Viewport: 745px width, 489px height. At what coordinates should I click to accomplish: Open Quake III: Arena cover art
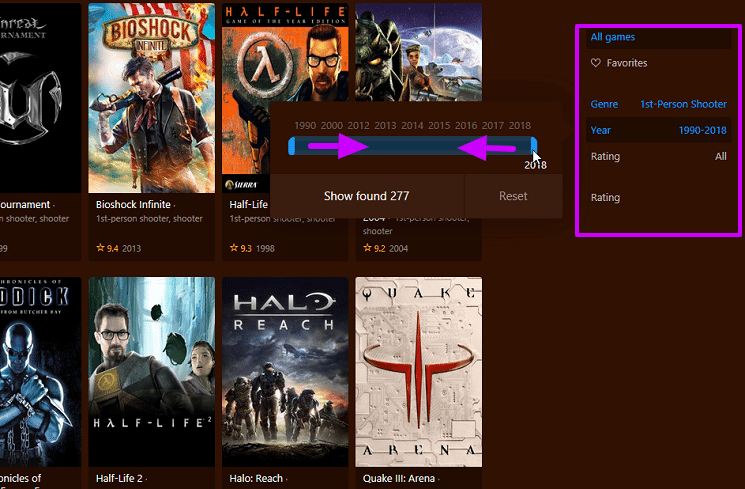point(419,372)
